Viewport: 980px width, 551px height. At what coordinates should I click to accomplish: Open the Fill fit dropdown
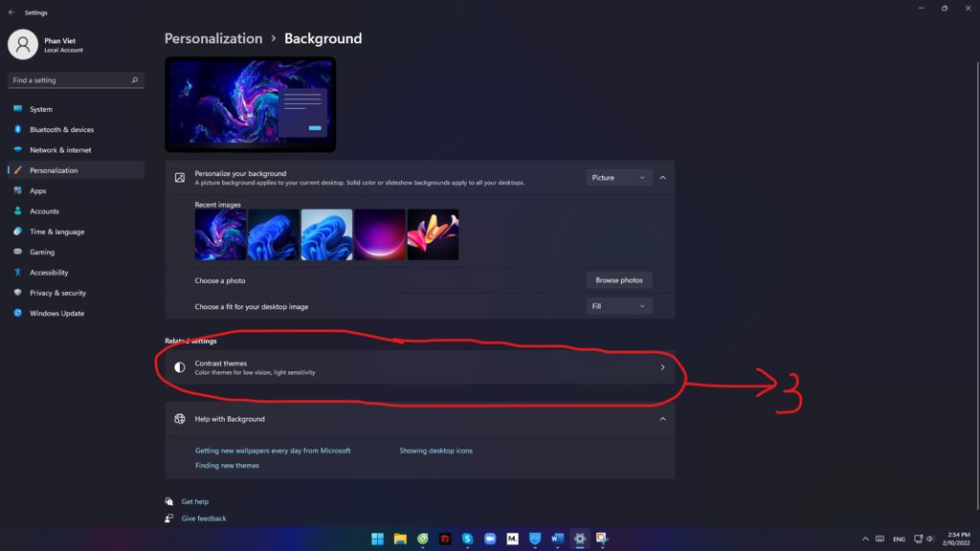618,306
